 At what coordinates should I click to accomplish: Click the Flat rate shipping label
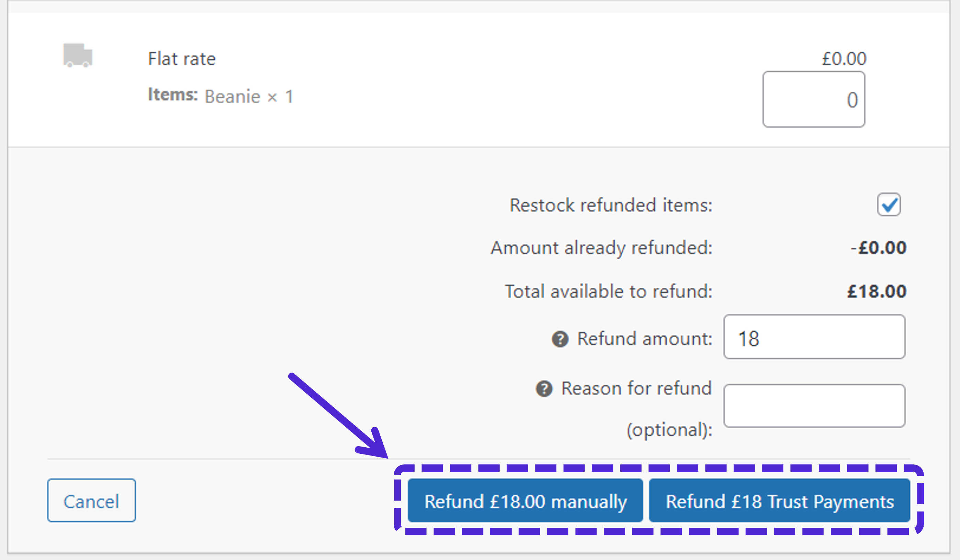[x=182, y=59]
